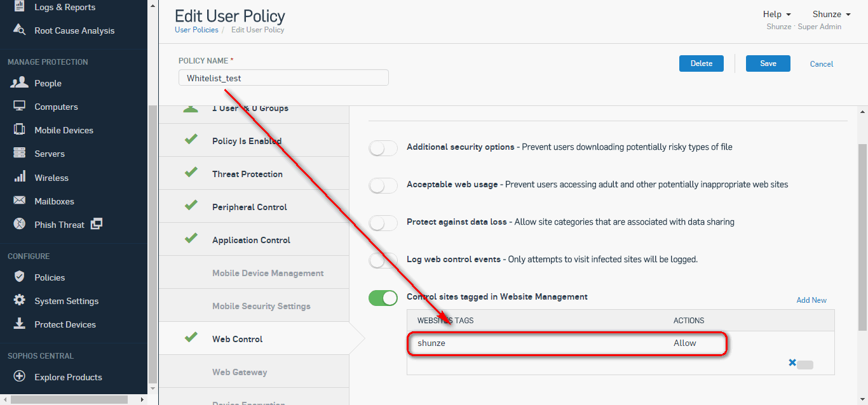Click the ACTIONS column header

(x=689, y=321)
